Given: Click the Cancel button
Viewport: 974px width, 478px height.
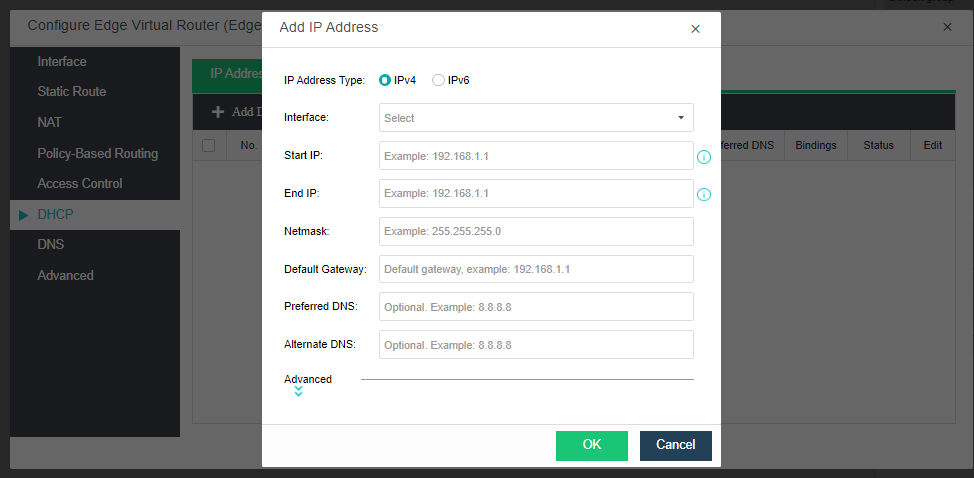Looking at the screenshot, I should [x=675, y=445].
